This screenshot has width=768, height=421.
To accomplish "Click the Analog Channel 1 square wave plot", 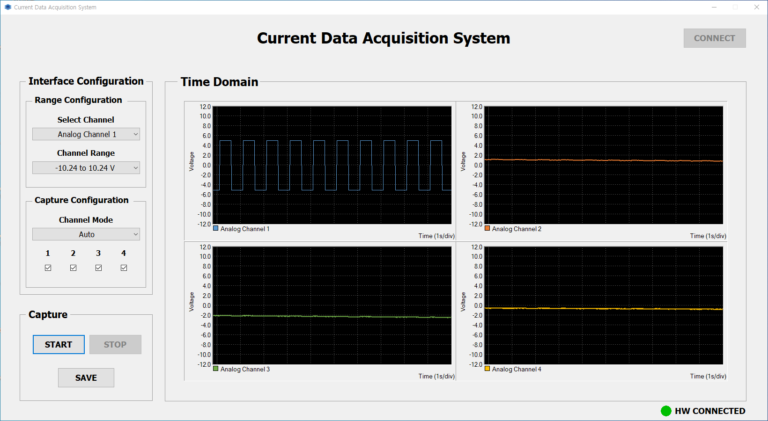I will 331,165.
